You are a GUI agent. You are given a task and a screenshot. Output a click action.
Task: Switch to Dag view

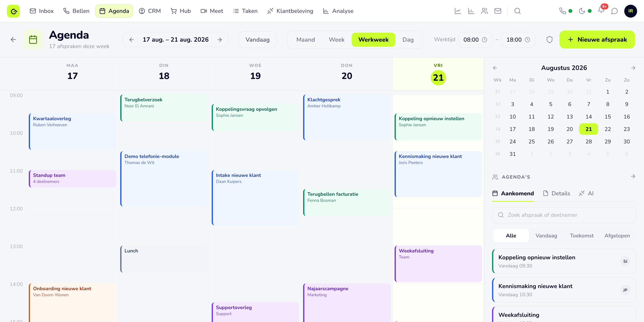(408, 40)
